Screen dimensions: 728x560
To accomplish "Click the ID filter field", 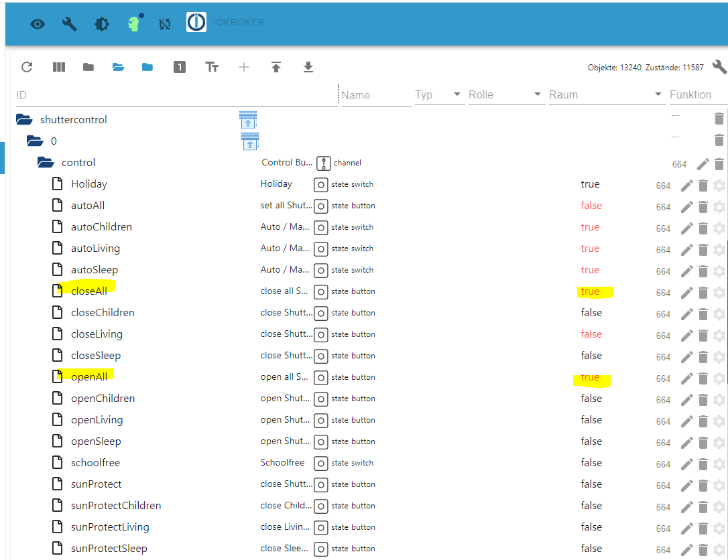I will coord(176,96).
